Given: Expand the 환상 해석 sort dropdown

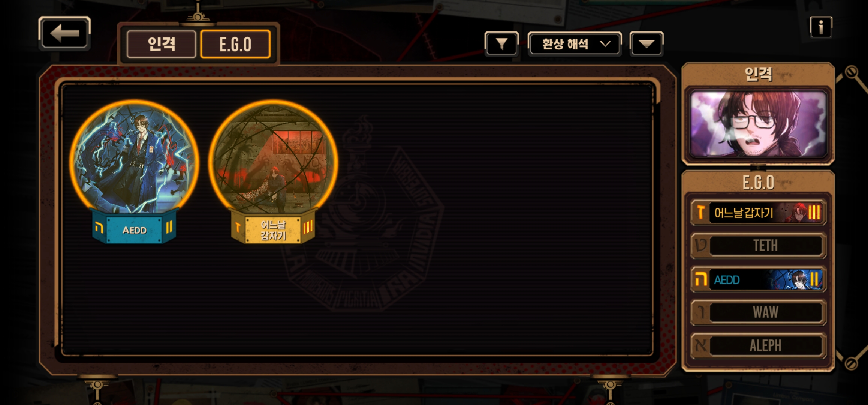Looking at the screenshot, I should (575, 44).
